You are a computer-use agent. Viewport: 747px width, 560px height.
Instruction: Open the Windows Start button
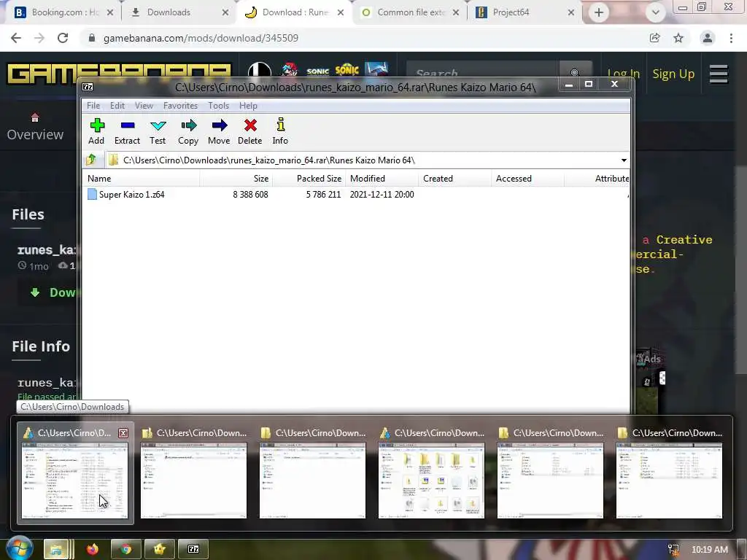(x=18, y=548)
